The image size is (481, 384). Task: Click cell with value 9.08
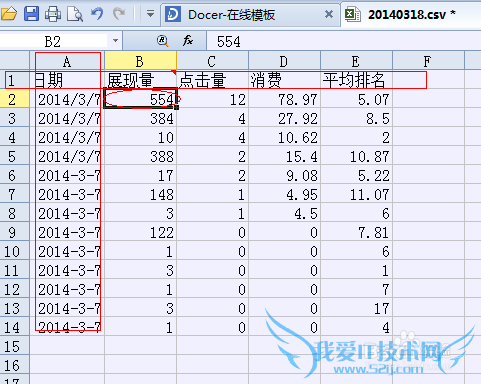(284, 175)
